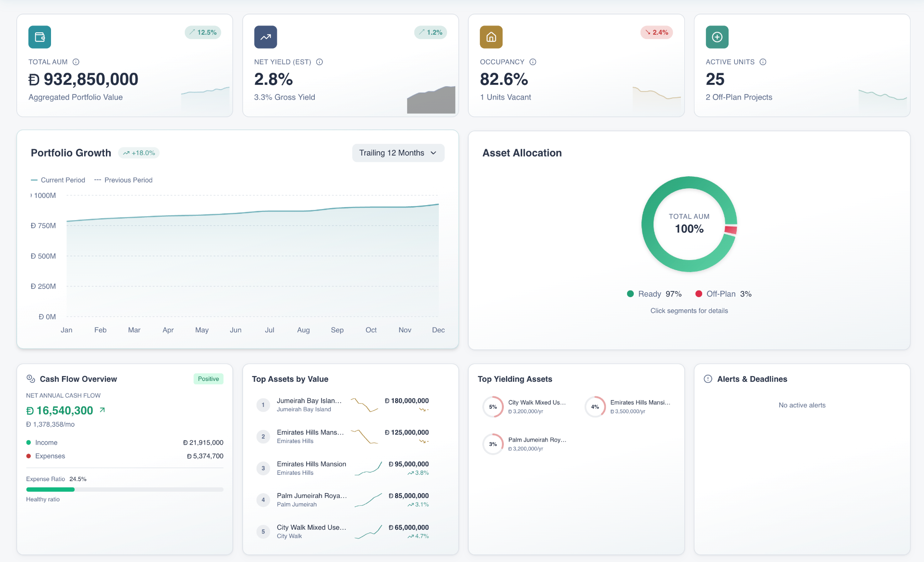Open the Trailing 12 Months dropdown
This screenshot has height=562, width=924.
pyautogui.click(x=392, y=153)
